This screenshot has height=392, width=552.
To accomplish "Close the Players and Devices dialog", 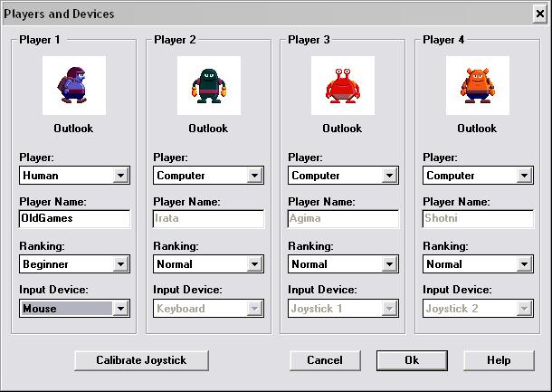I will [x=540, y=14].
